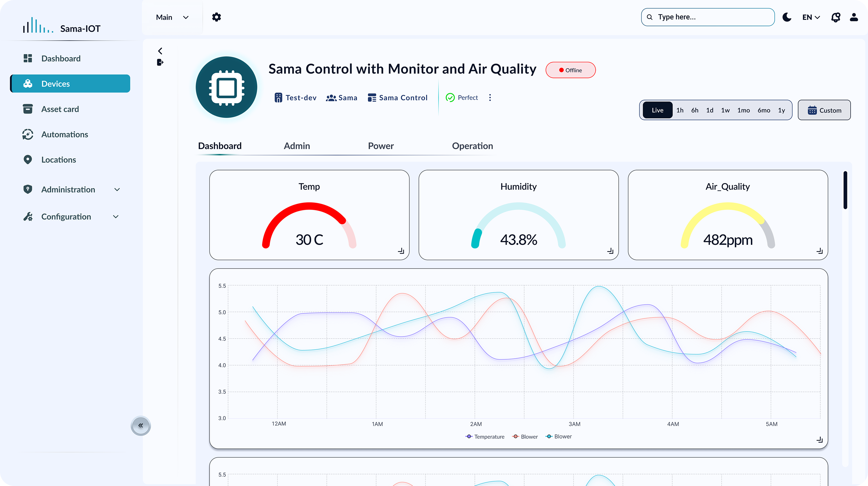This screenshot has height=486, width=868.
Task: Select the 1w time range
Action: [x=725, y=110]
